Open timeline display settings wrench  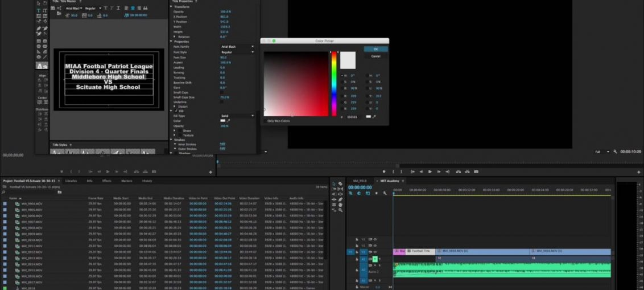385,193
